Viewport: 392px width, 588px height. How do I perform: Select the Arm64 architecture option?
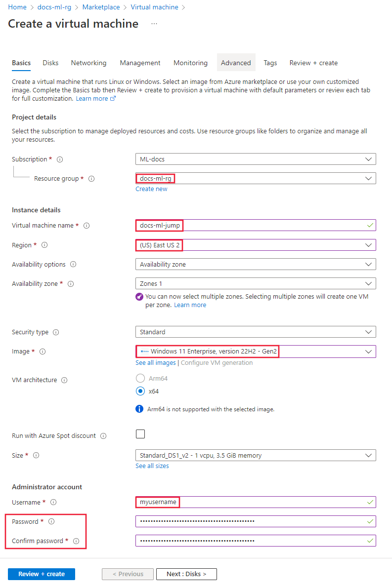coord(140,378)
